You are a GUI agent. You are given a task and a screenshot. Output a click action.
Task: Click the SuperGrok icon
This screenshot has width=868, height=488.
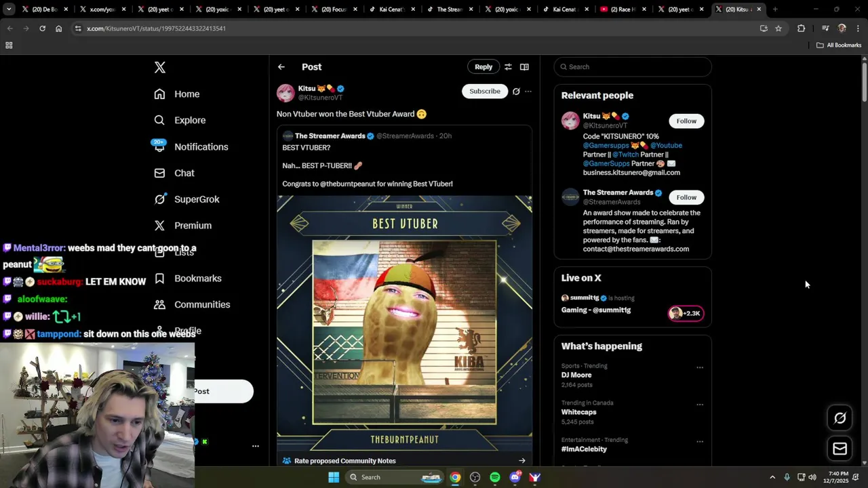coord(159,199)
